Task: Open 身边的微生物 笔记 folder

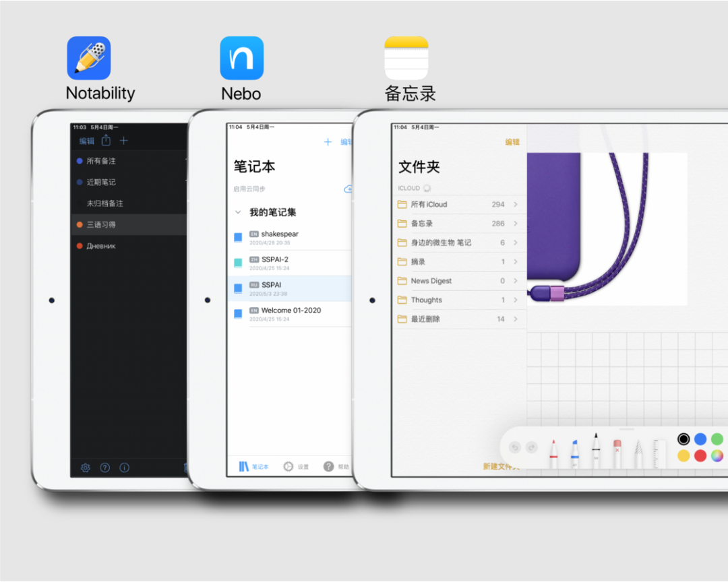Action: [460, 243]
